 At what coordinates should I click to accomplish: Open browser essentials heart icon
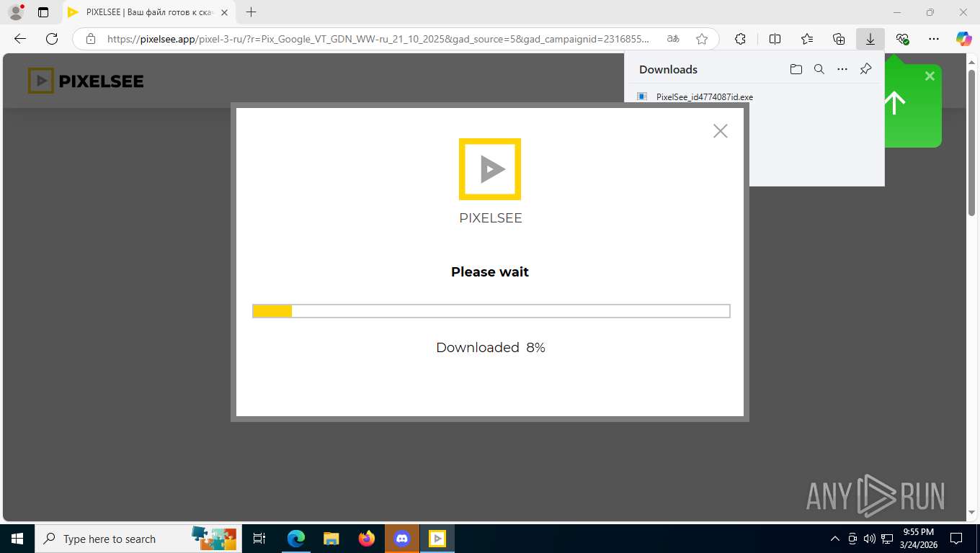pyautogui.click(x=902, y=39)
